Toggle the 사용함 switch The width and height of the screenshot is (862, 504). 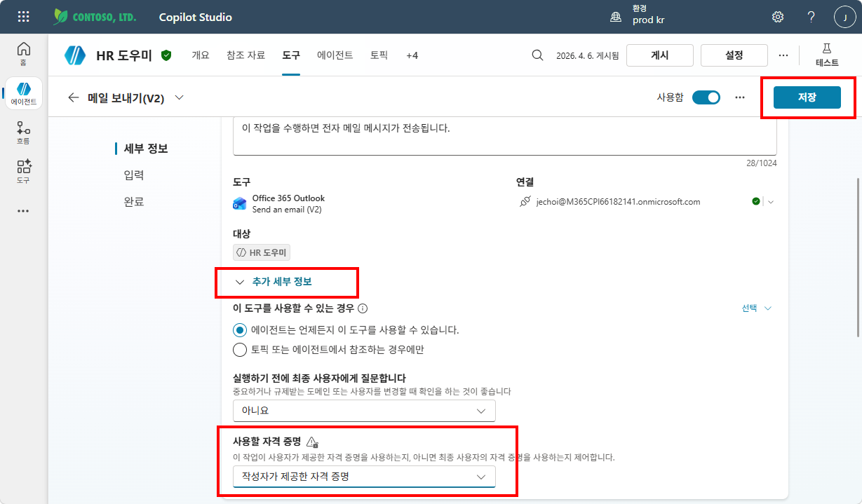click(706, 97)
